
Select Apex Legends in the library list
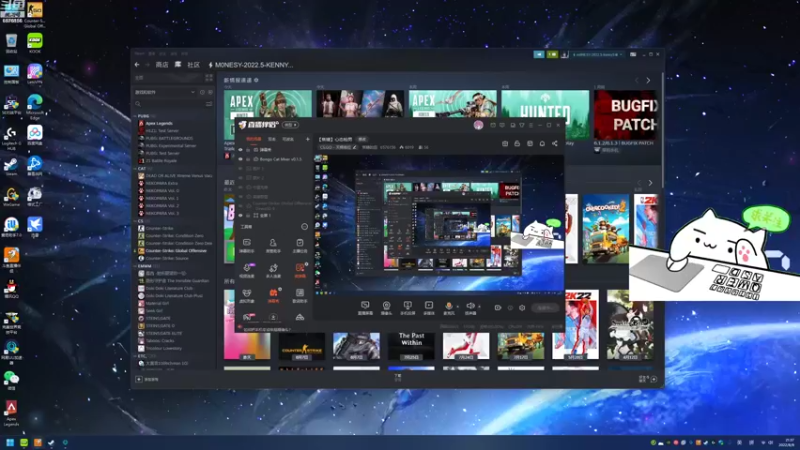(x=159, y=123)
